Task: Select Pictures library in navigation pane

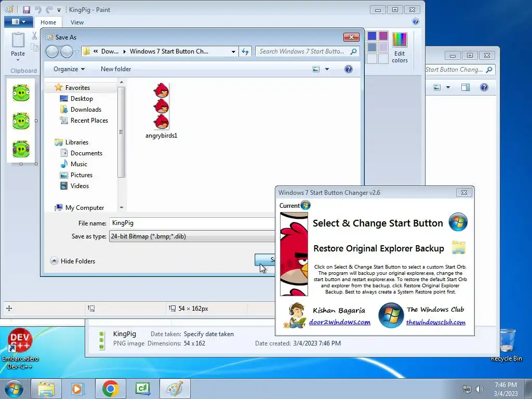Action: (x=82, y=175)
